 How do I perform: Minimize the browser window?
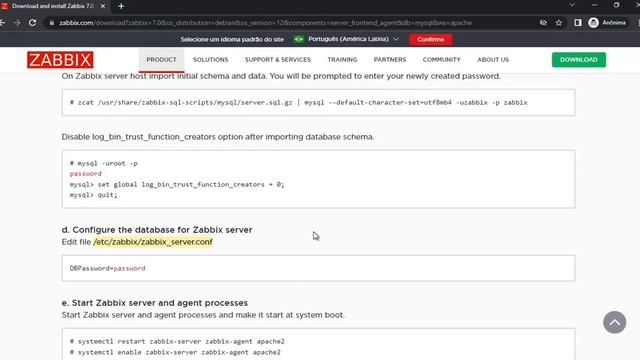pyautogui.click(x=594, y=5)
